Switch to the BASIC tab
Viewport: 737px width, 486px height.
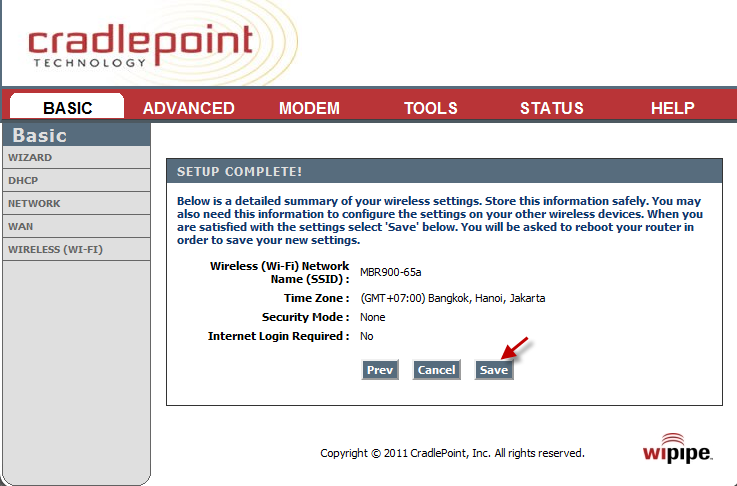67,107
